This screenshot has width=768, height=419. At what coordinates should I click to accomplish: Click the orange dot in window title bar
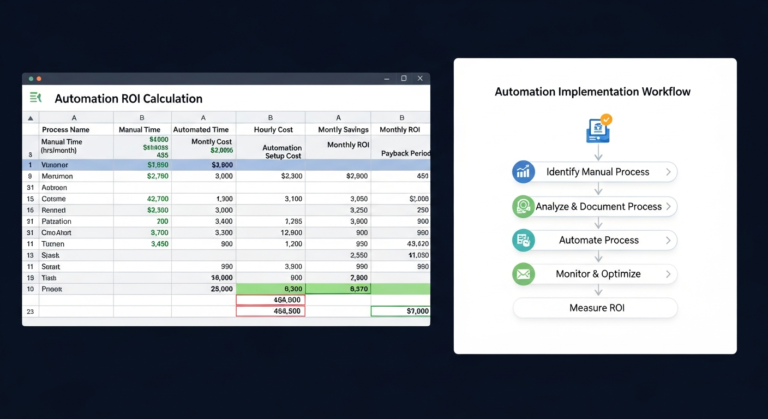[39, 78]
